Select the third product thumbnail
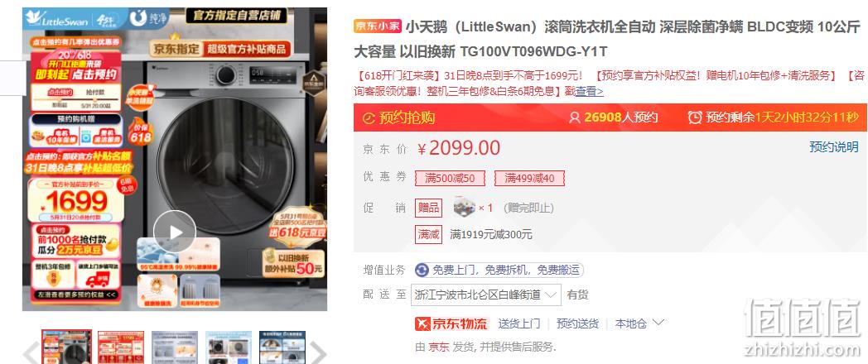This screenshot has height=364, width=868. (175, 347)
